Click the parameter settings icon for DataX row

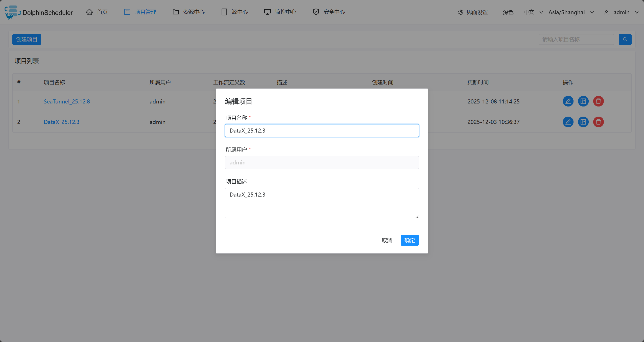(x=583, y=122)
